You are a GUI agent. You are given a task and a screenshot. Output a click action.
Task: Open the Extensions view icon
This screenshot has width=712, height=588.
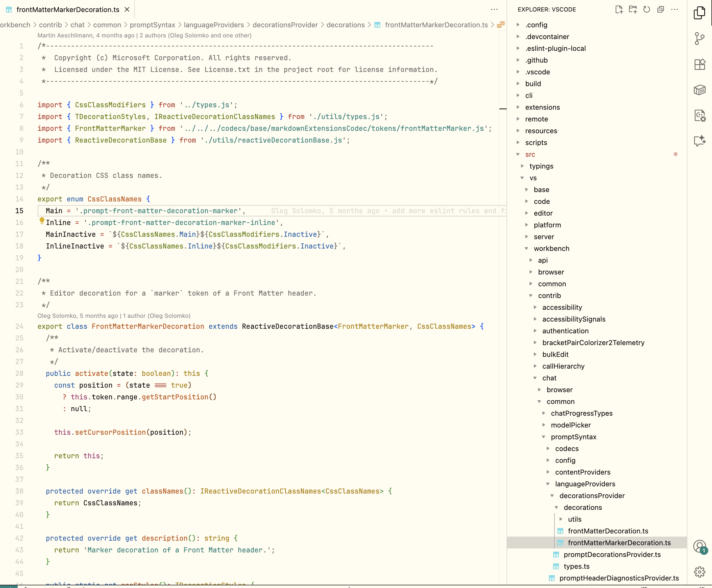coord(699,64)
